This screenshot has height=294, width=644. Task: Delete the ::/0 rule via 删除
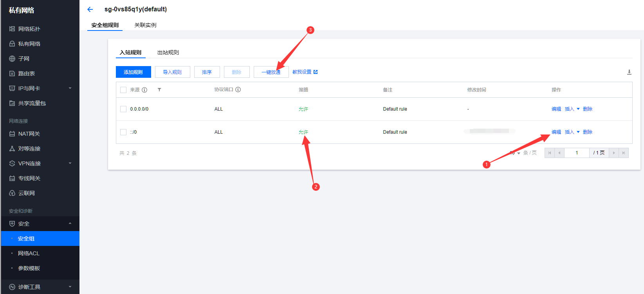click(x=588, y=132)
